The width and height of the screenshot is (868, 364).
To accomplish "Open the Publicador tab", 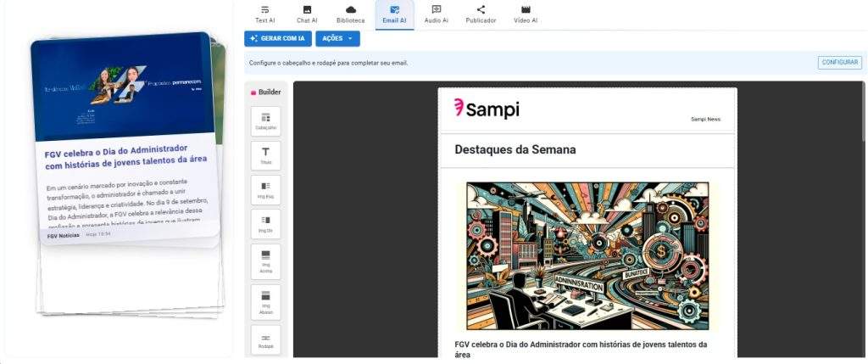I will pos(481,14).
